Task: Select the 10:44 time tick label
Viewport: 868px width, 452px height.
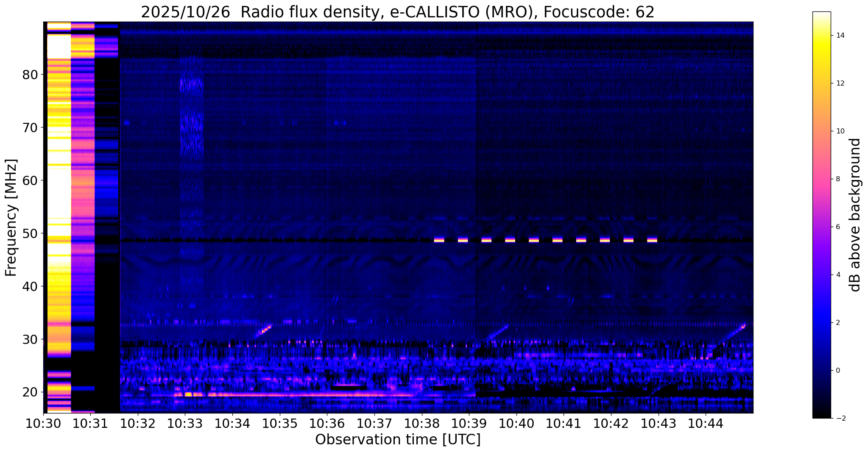Action: coord(706,424)
